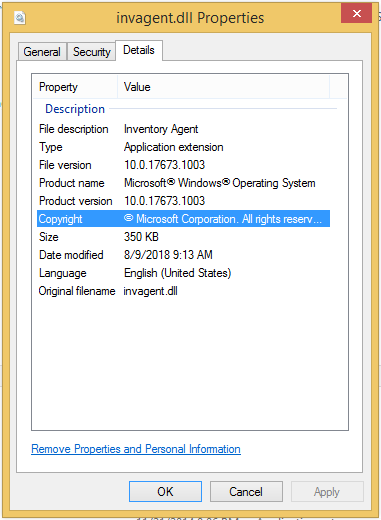The image size is (381, 520).
Task: Click the Apply button
Action: coord(327,491)
